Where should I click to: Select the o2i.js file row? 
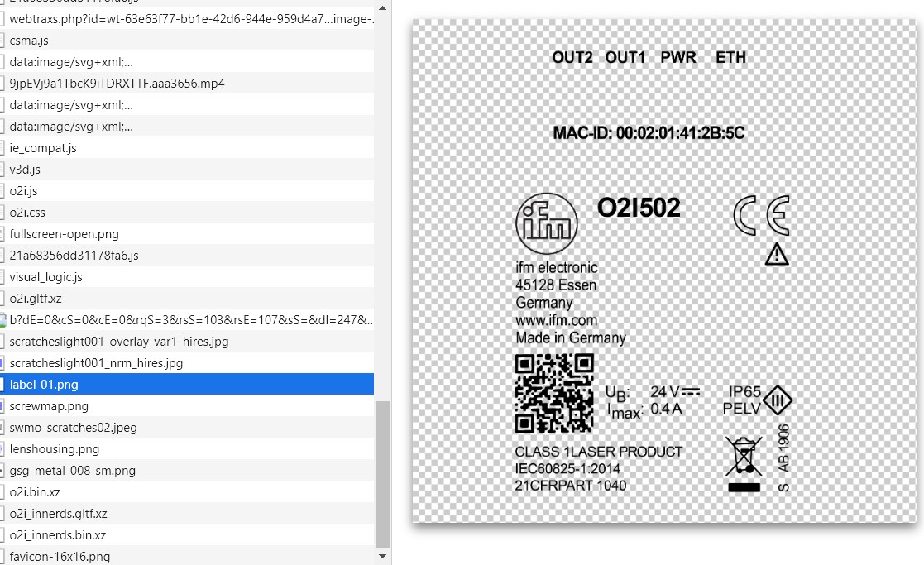(187, 191)
